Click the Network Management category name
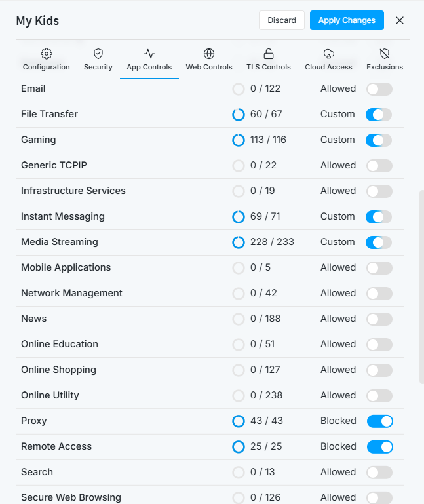 coord(71,293)
